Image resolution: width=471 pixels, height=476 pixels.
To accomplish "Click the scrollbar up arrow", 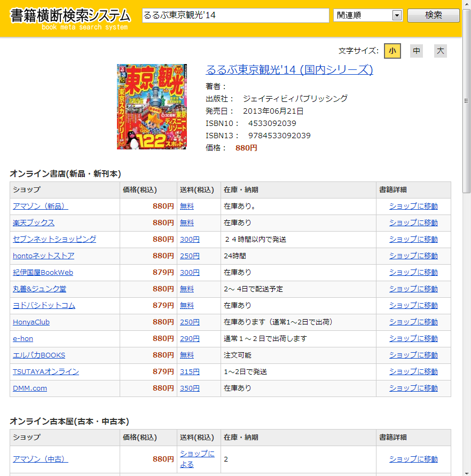I will coord(466,4).
